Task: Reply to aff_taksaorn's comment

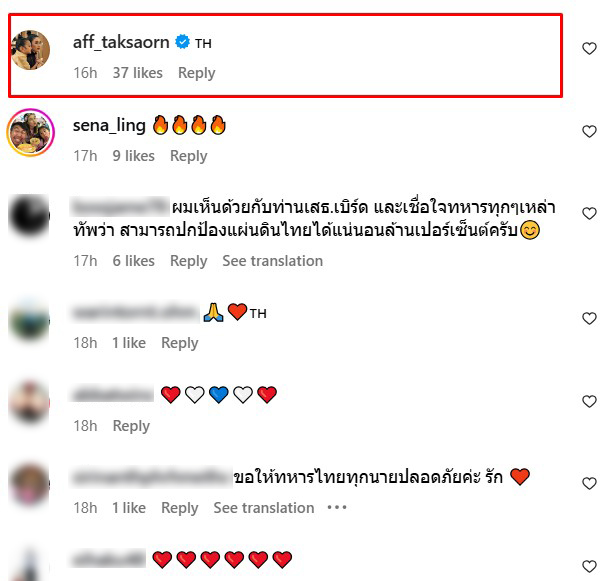Action: (x=196, y=73)
